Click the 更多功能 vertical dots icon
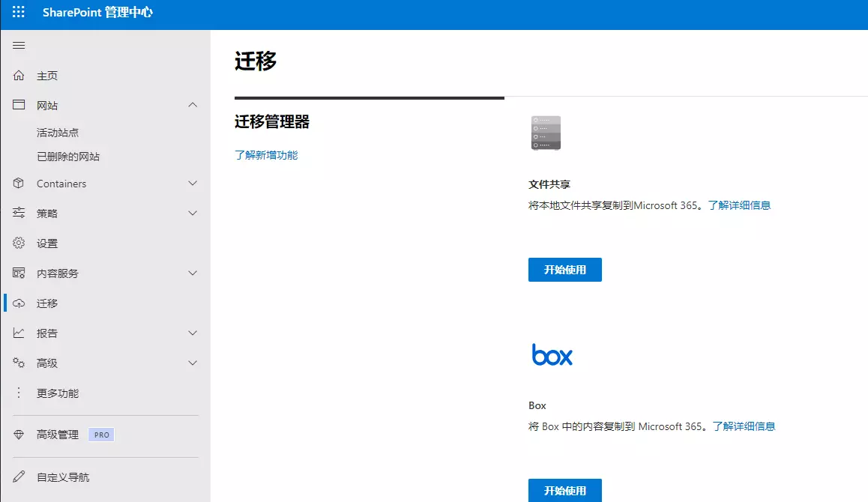The image size is (868, 502). point(19,393)
